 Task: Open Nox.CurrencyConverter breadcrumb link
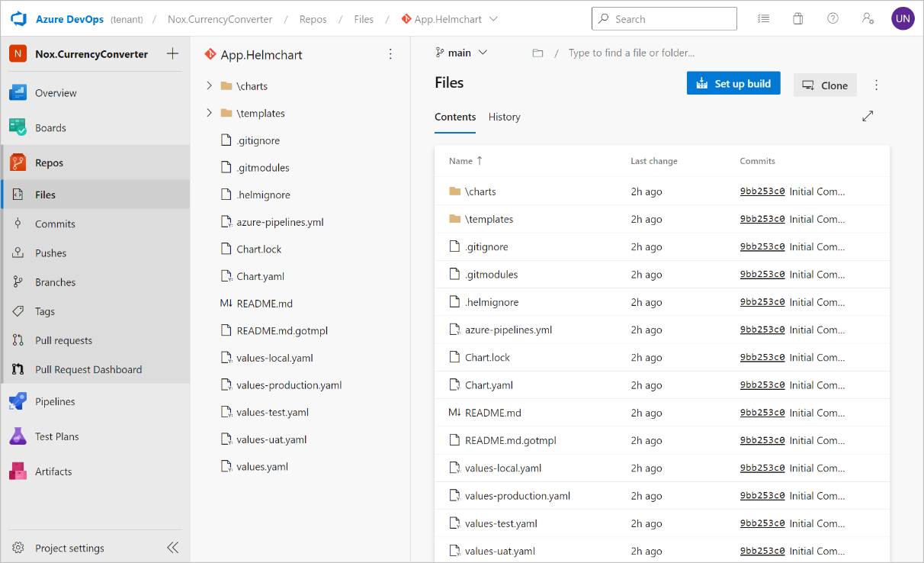(220, 19)
